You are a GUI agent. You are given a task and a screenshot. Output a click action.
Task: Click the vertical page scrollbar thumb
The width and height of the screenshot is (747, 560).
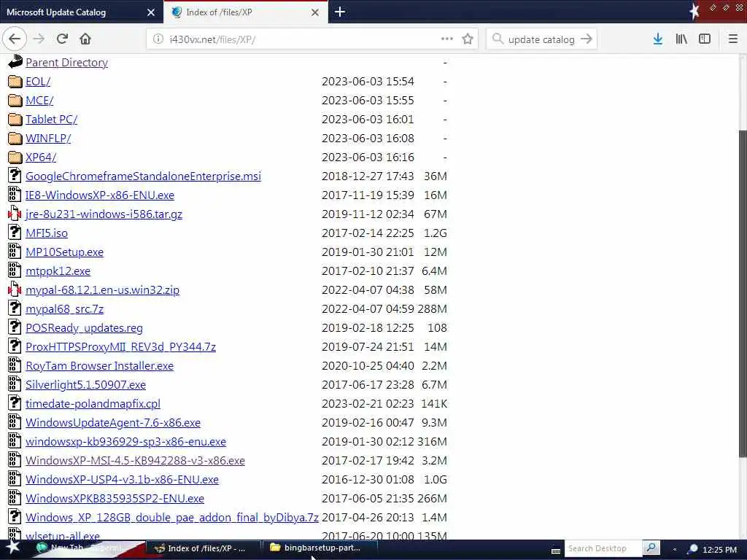[x=743, y=293]
